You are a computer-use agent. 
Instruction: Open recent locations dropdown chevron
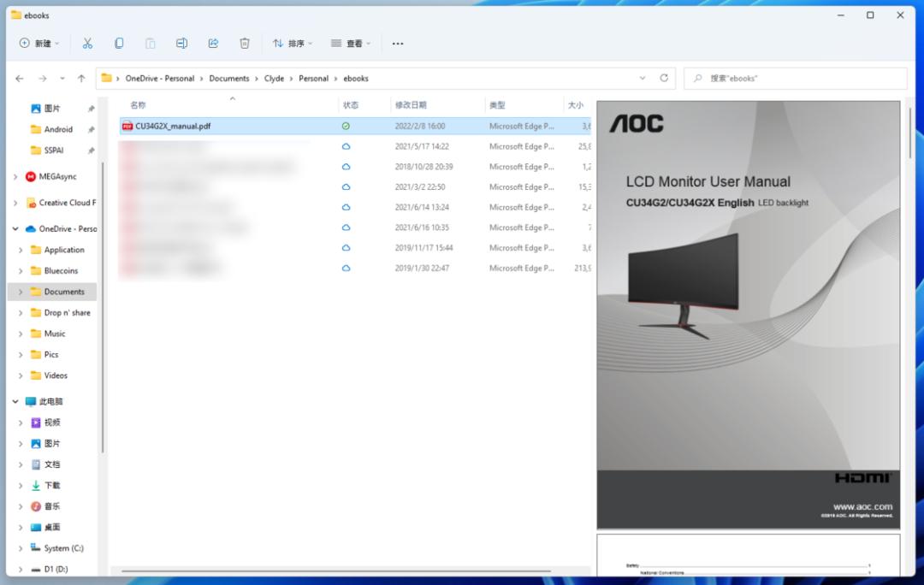point(62,79)
